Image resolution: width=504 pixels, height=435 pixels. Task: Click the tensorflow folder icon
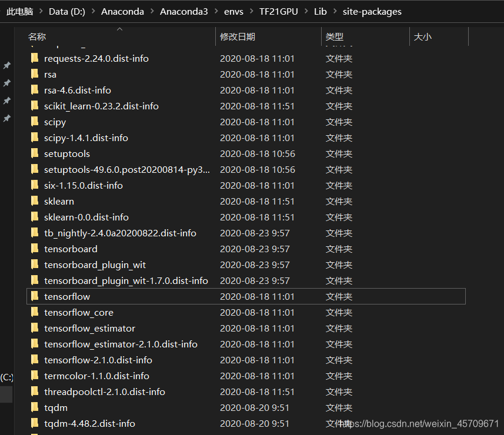34,296
